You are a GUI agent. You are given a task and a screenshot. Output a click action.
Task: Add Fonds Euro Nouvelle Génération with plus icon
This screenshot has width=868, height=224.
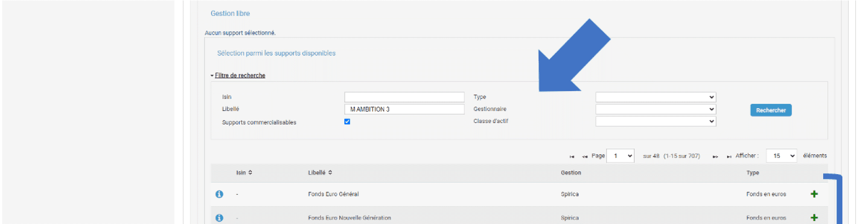click(x=814, y=218)
